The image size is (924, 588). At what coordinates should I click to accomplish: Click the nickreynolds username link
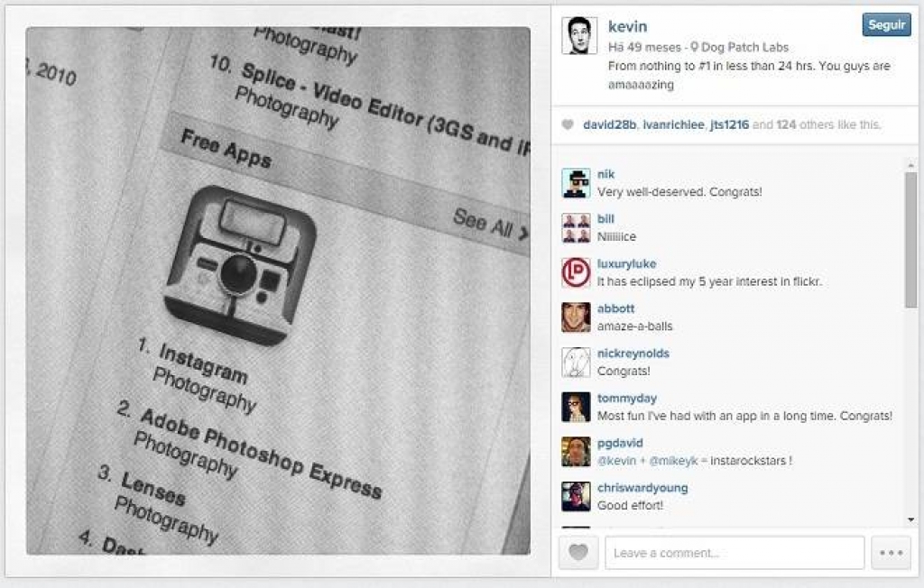[x=633, y=354]
